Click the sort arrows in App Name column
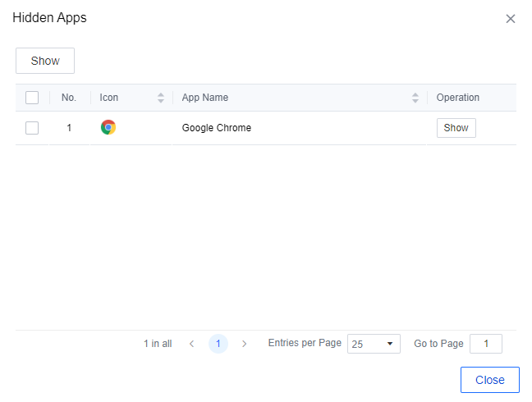 [x=415, y=98]
